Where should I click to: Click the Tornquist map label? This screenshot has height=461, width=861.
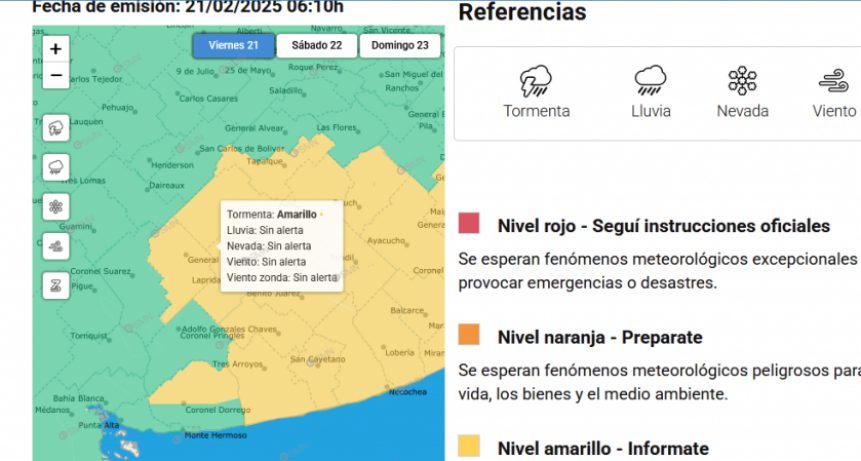(89, 335)
